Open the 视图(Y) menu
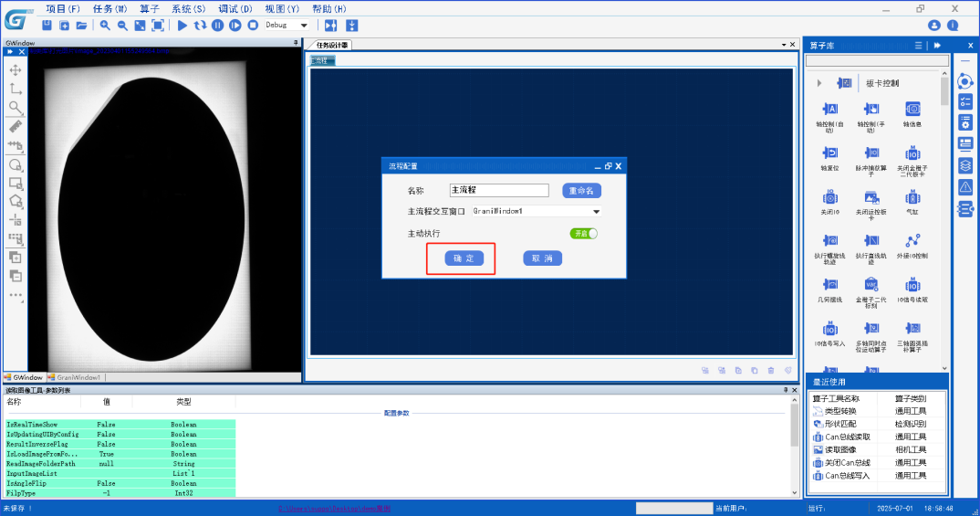The image size is (980, 516). [283, 9]
